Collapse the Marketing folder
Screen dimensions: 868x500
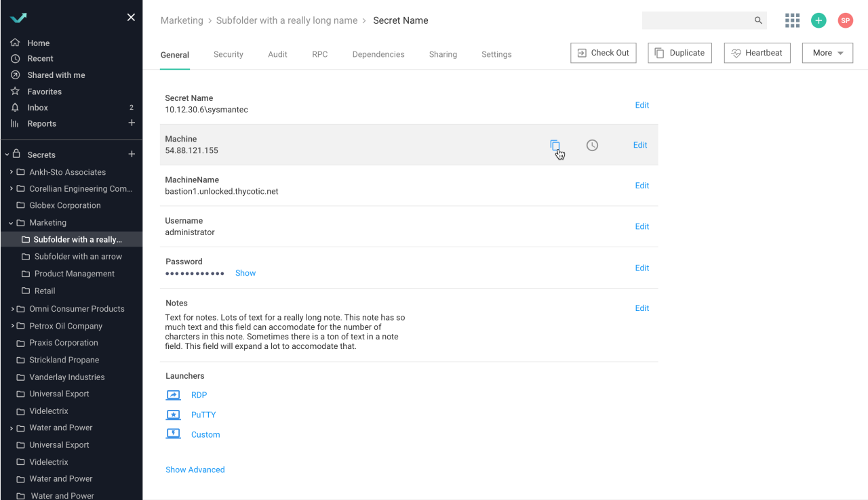point(11,222)
